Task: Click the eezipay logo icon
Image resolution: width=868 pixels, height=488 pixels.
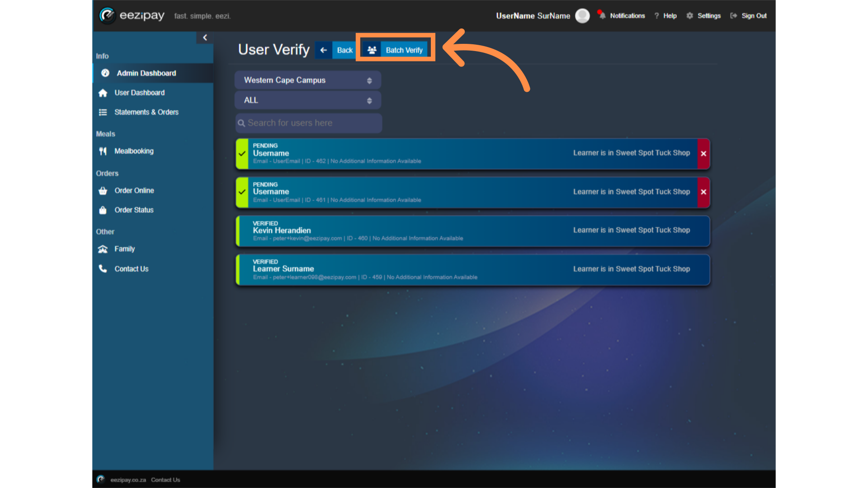Action: [x=107, y=15]
